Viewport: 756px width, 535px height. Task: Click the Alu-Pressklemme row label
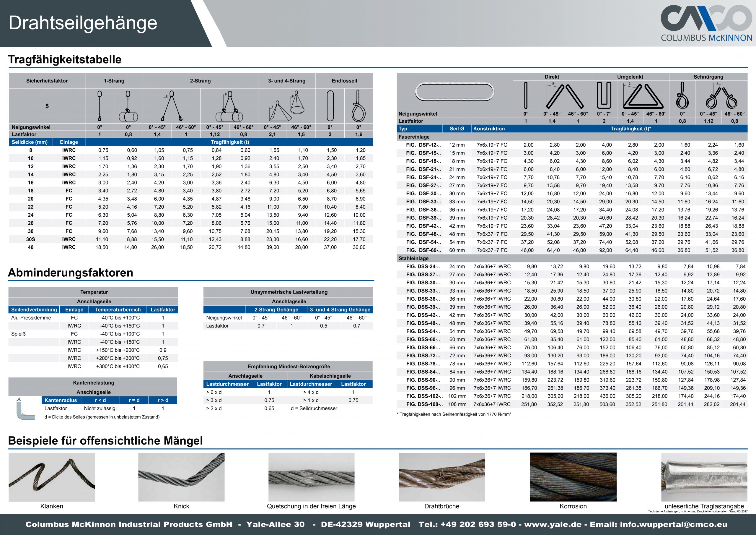coord(31,318)
